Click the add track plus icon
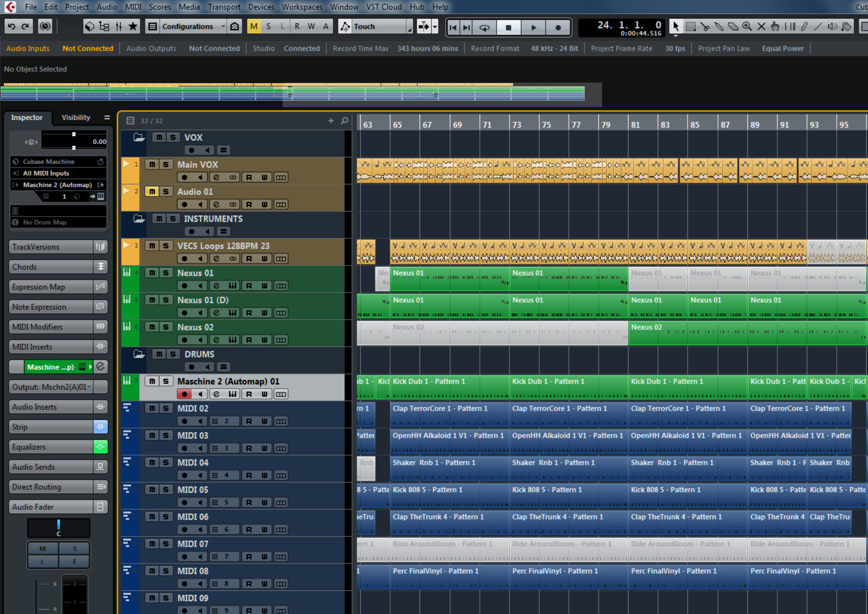Screen dimensions: 868x614 pos(331,121)
